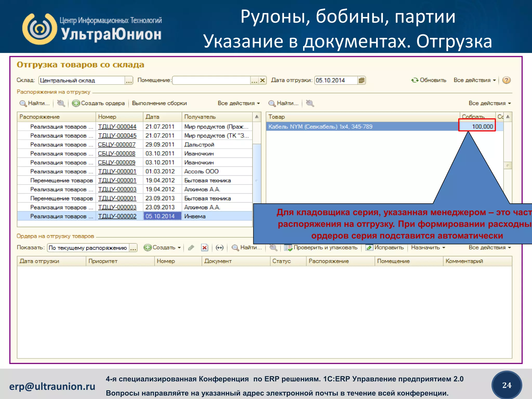Open the help question mark icon

(x=506, y=80)
